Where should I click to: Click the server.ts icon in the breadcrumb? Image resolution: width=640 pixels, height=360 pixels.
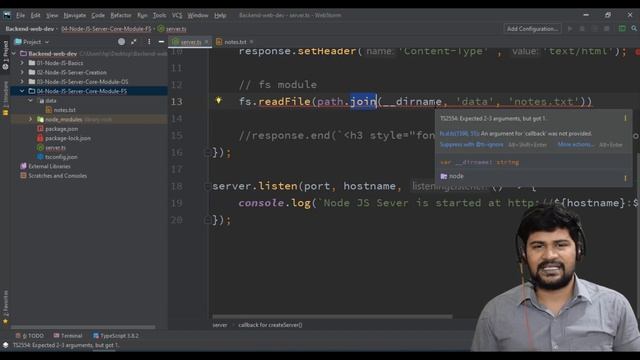tap(161, 29)
